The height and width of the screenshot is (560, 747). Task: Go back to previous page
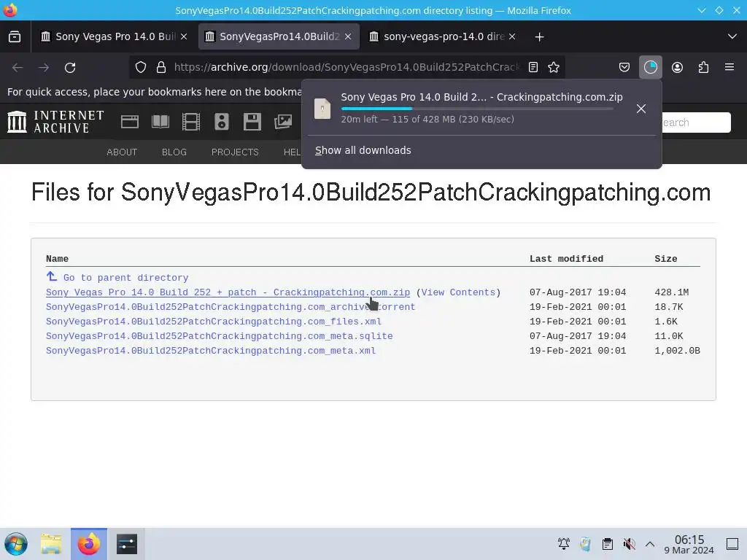(18, 68)
